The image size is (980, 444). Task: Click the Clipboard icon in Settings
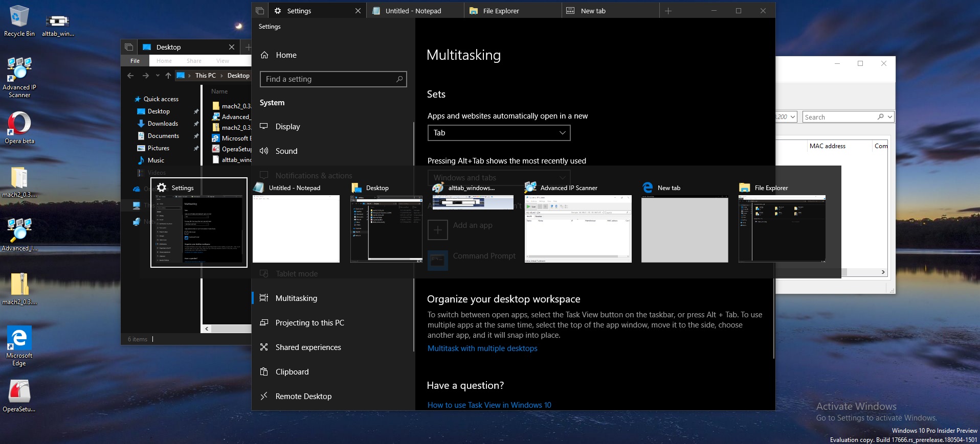tap(264, 371)
